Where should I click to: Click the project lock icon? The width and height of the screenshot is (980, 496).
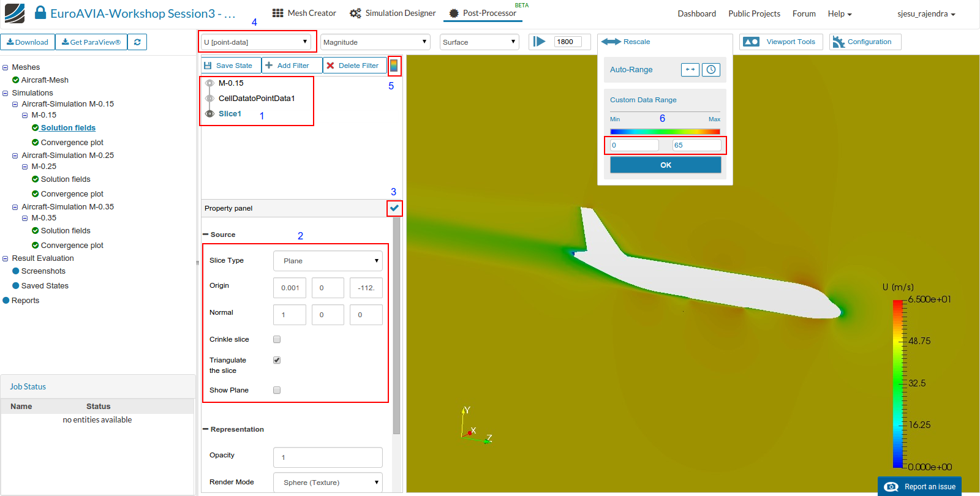40,12
